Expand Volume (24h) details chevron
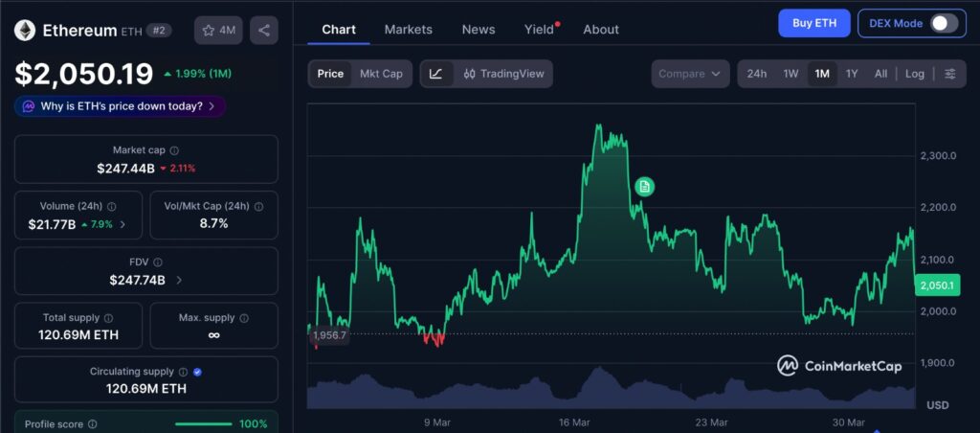980x433 pixels. [x=122, y=224]
